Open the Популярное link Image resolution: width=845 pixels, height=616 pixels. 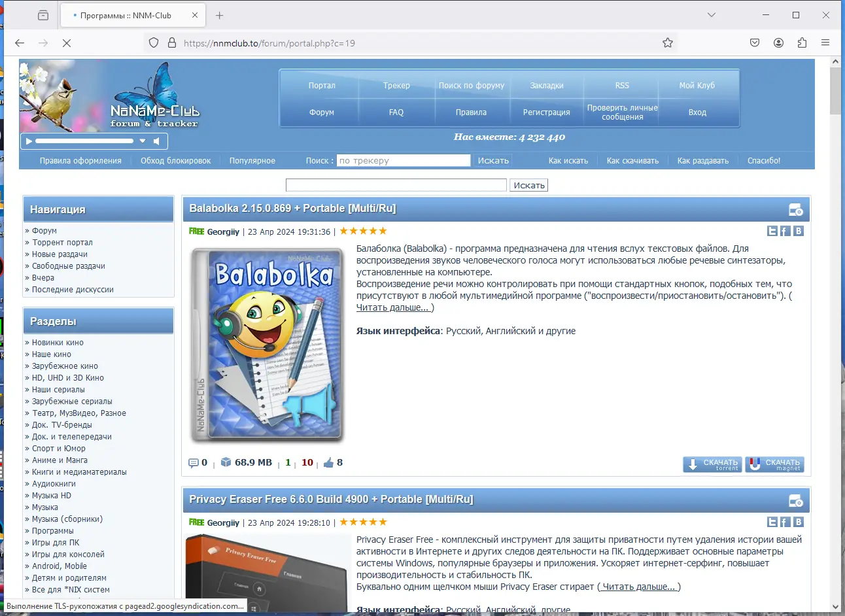click(252, 161)
